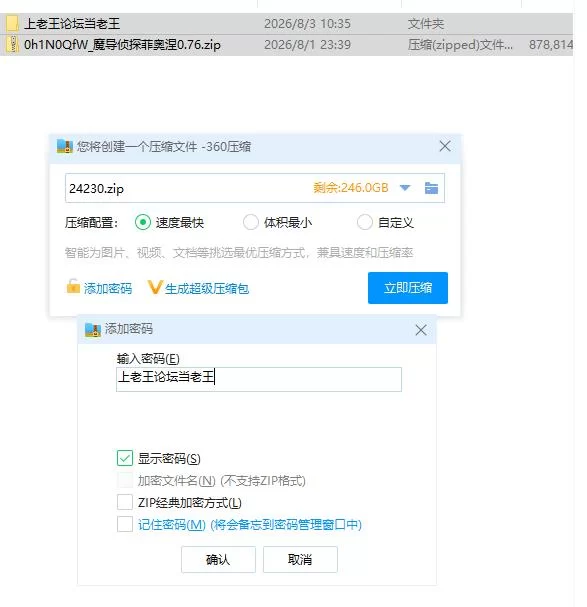Screen dimensions: 587x607
Task: Close the 360压缩 create archive dialog
Action: 445,146
